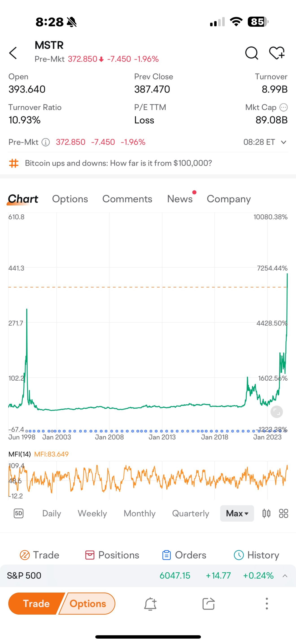Image resolution: width=296 pixels, height=644 pixels.
Task: Tap Pre-Mkt info icon
Action: [46, 142]
